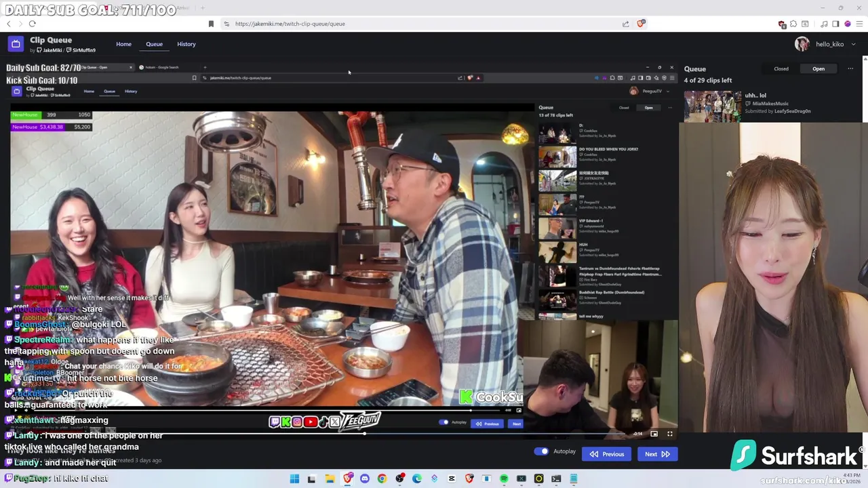Open a new browser tab with plus
The width and height of the screenshot is (868, 488).
[203, 8]
